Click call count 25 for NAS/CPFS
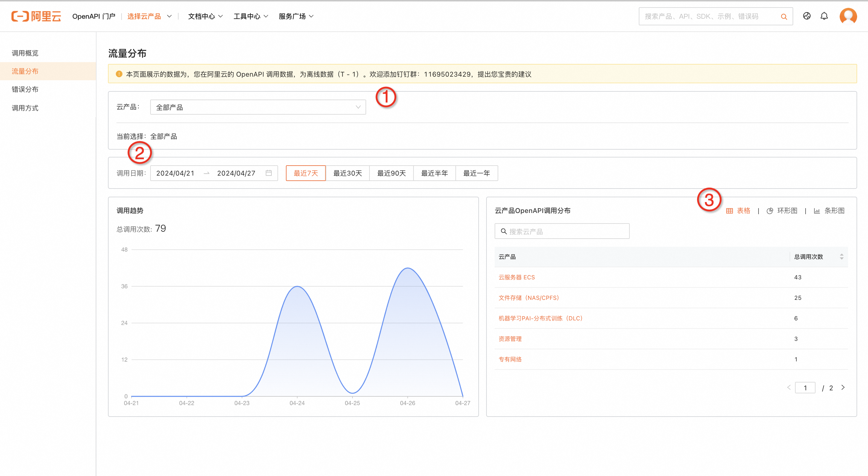This screenshot has height=476, width=868. coord(797,298)
